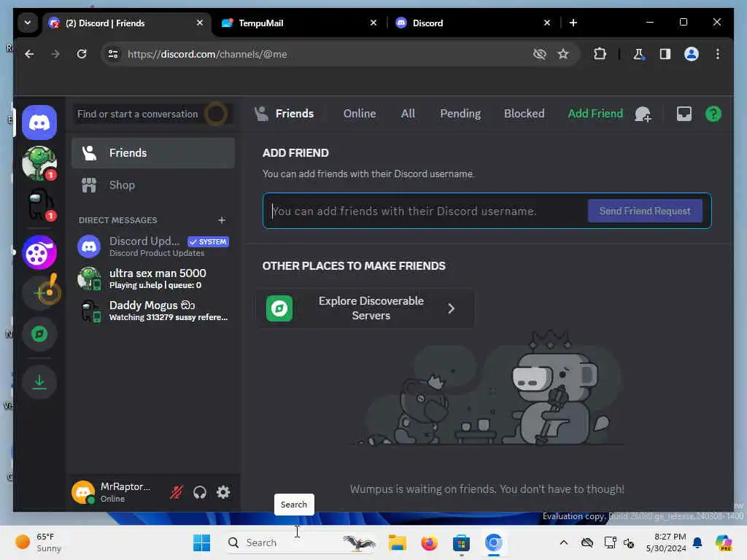Open notification bell in system tray
This screenshot has width=747, height=560.
pos(697,542)
